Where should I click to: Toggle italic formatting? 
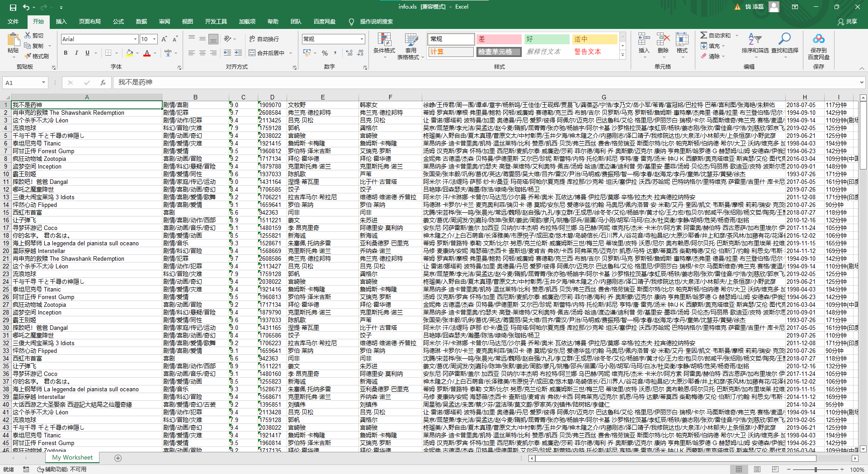[76, 53]
